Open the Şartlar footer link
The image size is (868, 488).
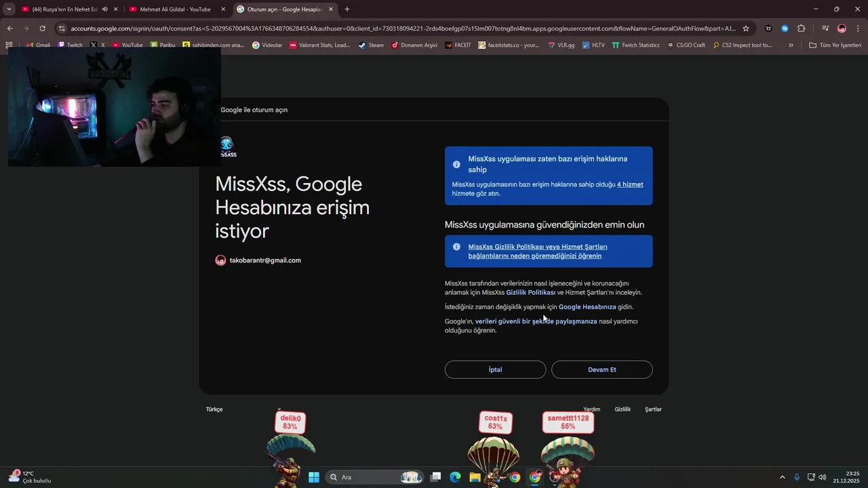653,409
